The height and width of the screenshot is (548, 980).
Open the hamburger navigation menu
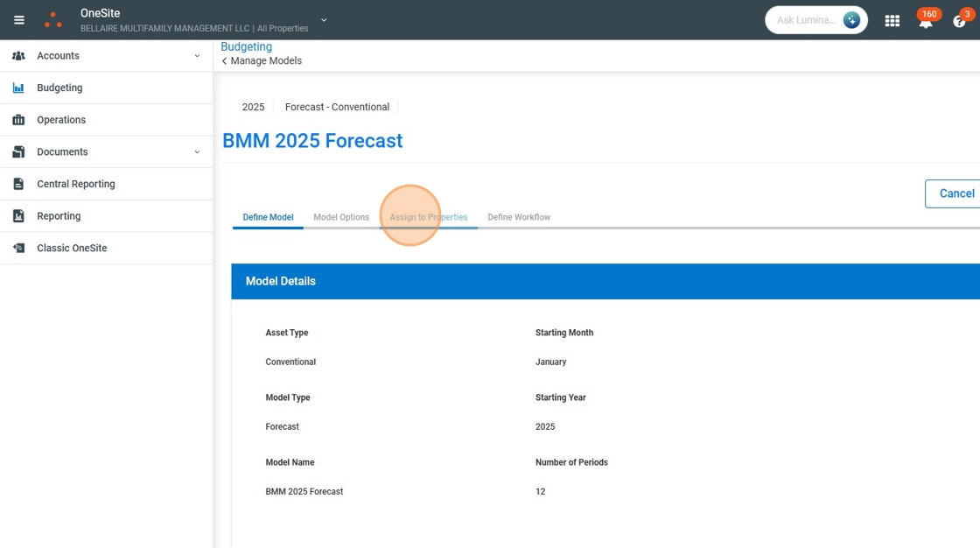pos(19,20)
